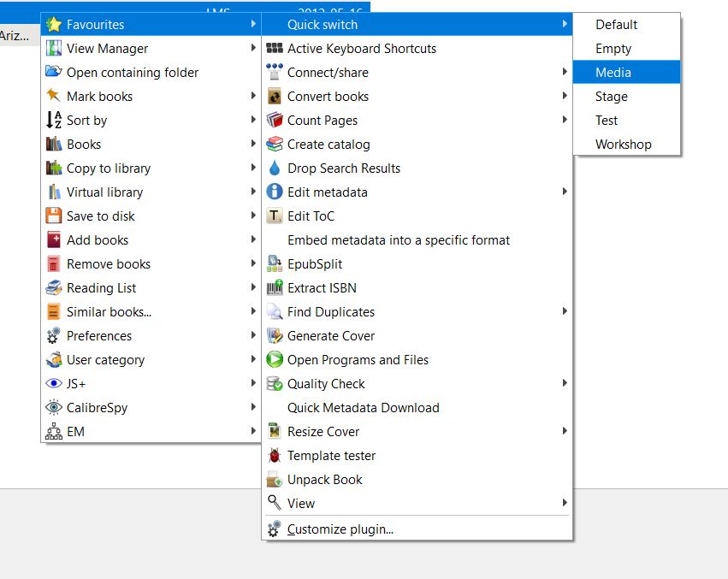Select Quick Metadata Download
The height and width of the screenshot is (579, 728).
coord(363,408)
